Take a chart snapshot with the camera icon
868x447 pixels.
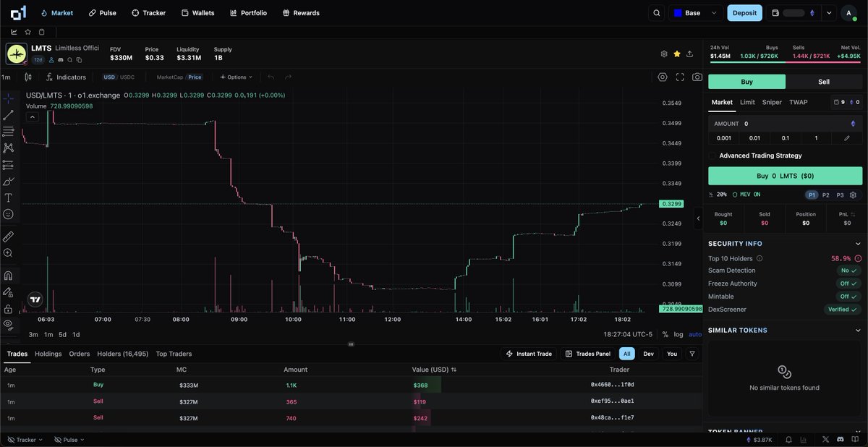point(697,77)
